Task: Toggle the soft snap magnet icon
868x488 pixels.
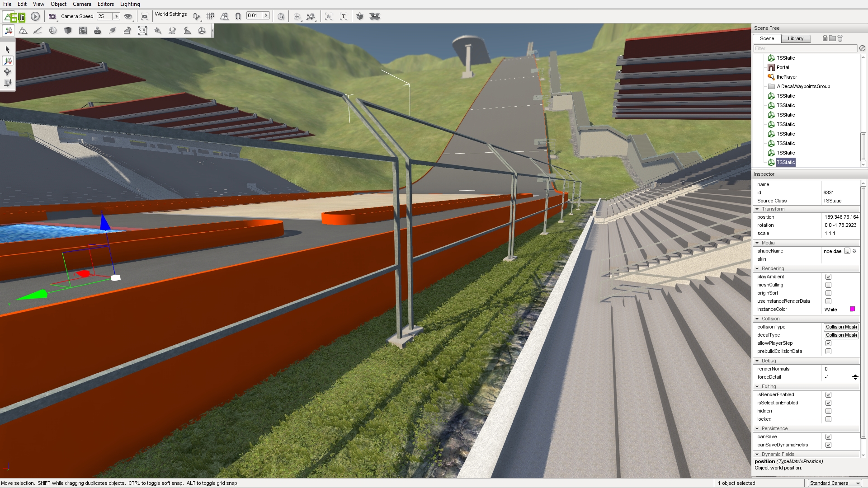Action: pyautogui.click(x=238, y=17)
